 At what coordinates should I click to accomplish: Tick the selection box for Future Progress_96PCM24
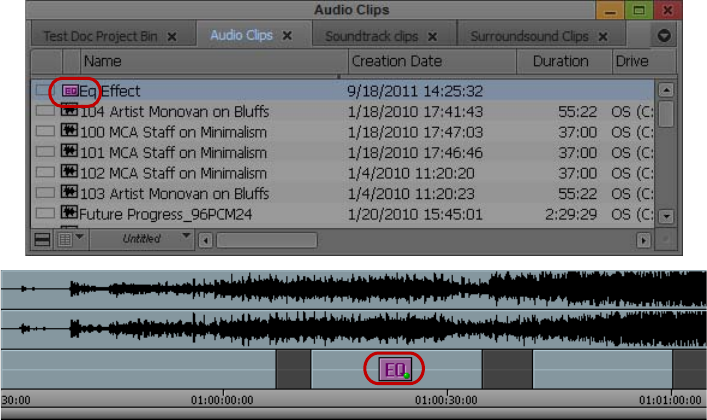(45, 212)
